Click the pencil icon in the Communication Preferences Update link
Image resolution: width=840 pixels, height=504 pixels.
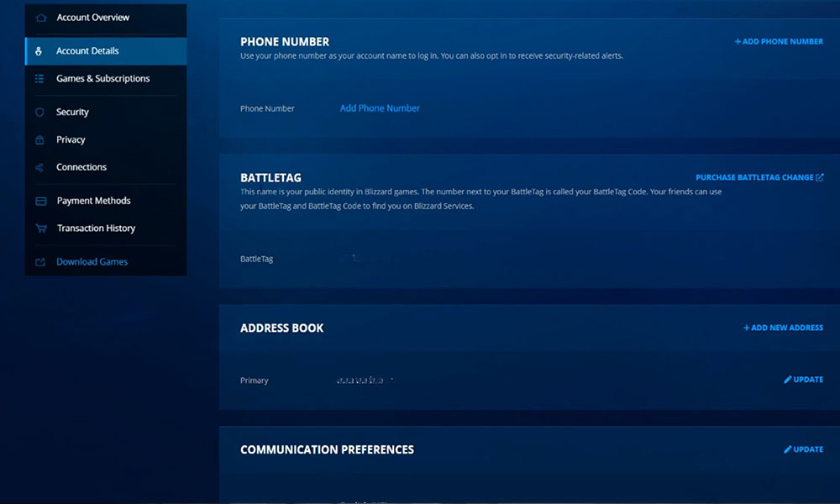coord(788,449)
